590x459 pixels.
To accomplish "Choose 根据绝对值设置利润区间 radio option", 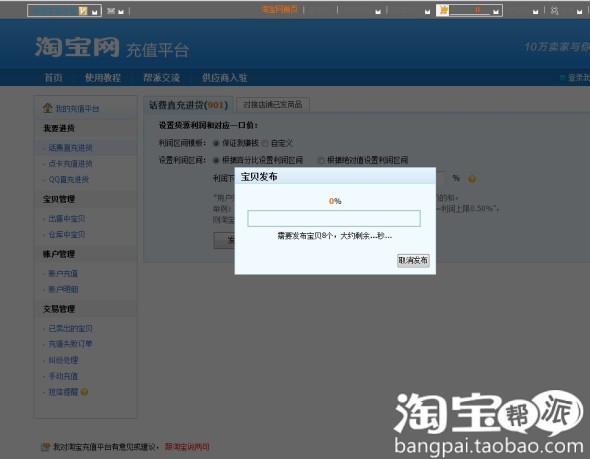I will pyautogui.click(x=321, y=161).
